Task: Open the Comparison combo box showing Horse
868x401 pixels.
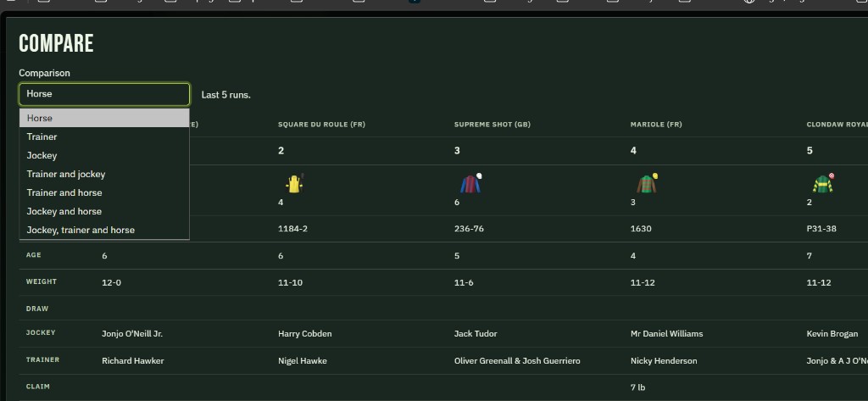Action: pyautogui.click(x=104, y=94)
